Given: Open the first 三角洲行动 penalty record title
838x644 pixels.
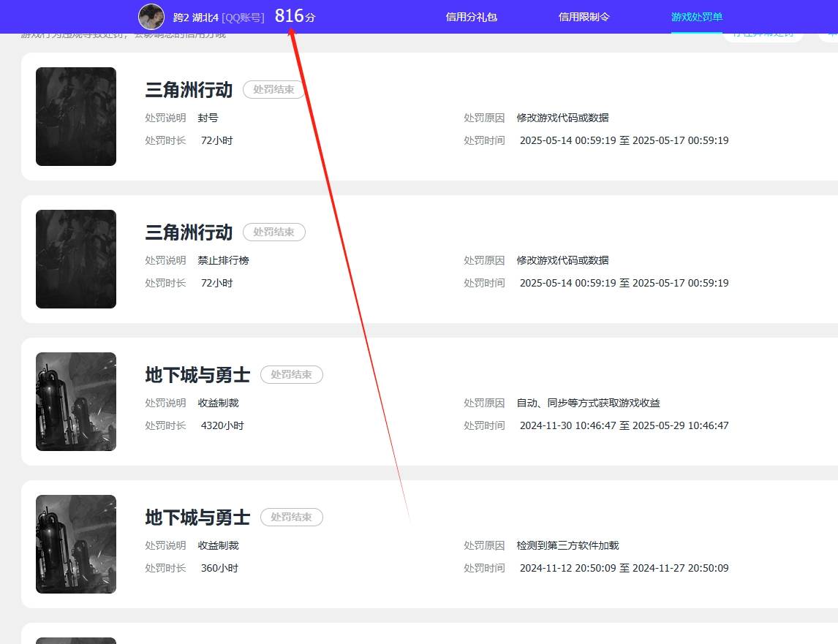Looking at the screenshot, I should point(188,89).
